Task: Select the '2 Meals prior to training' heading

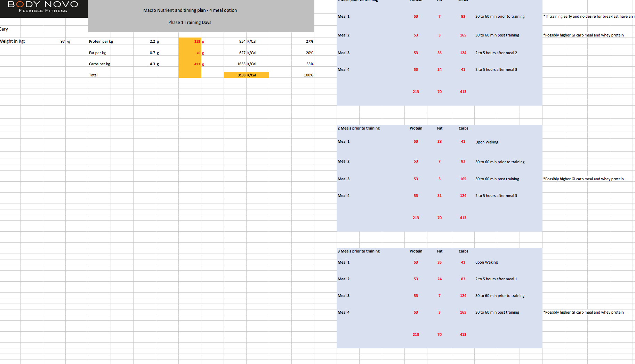Action: [359, 128]
